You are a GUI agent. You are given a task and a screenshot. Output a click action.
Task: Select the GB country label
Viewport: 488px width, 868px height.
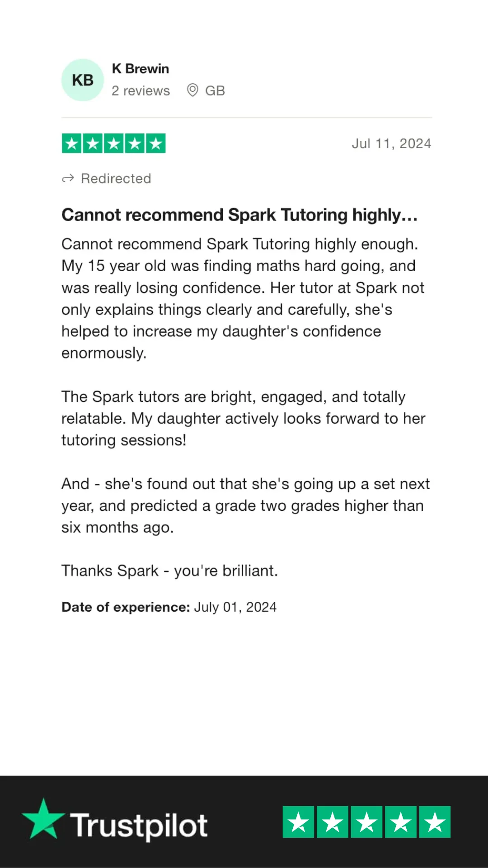click(x=215, y=91)
